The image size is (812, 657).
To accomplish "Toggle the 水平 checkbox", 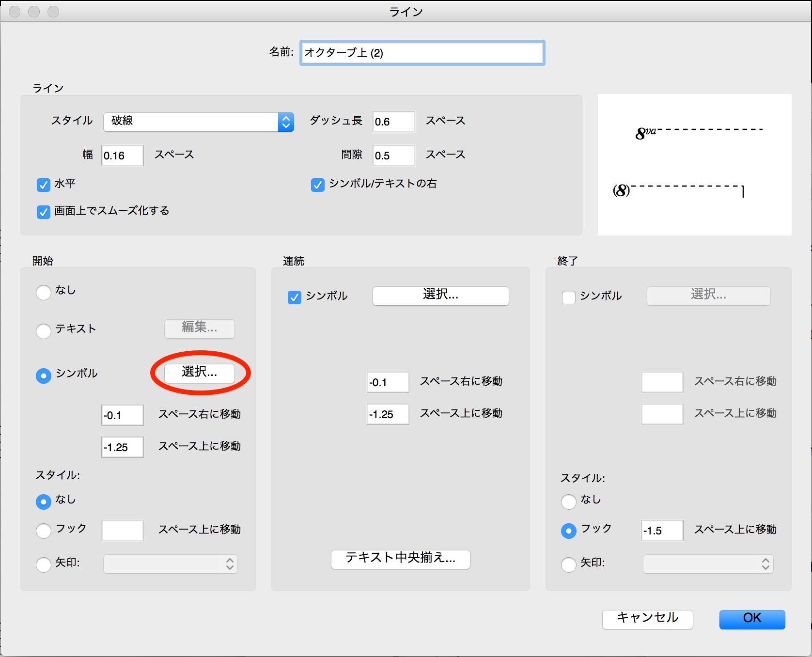I will [44, 185].
